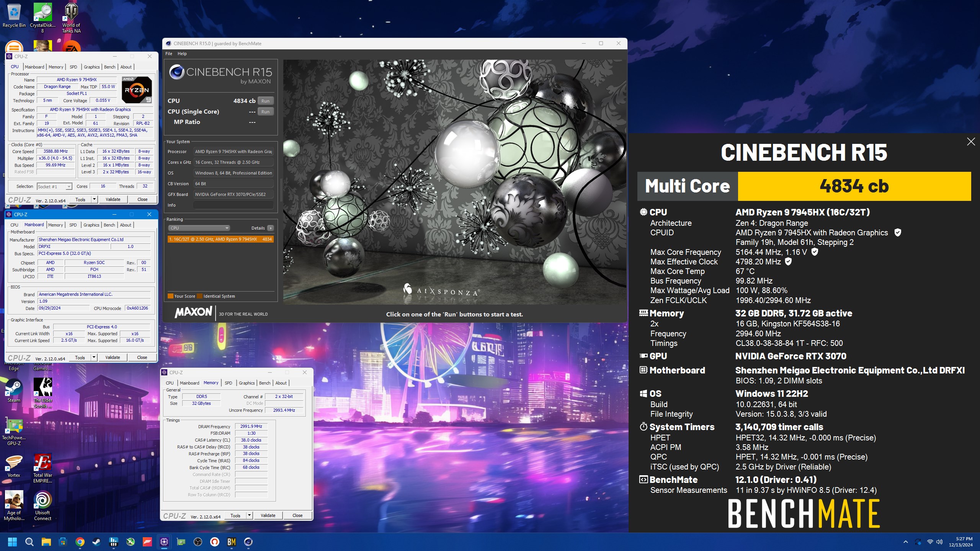Open Ubisoft Connect desktop shortcut

click(x=42, y=506)
